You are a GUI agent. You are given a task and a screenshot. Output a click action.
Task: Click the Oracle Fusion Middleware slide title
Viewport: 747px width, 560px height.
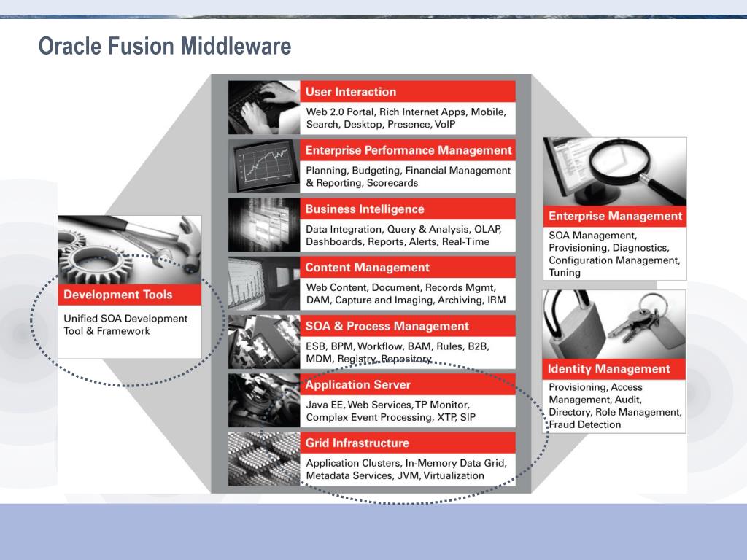pyautogui.click(x=164, y=46)
